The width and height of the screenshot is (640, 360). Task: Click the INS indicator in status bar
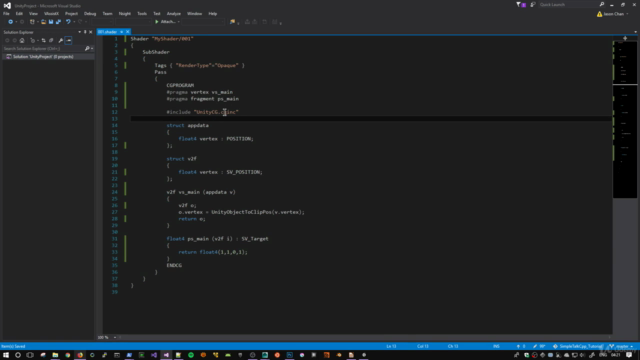(x=496, y=346)
